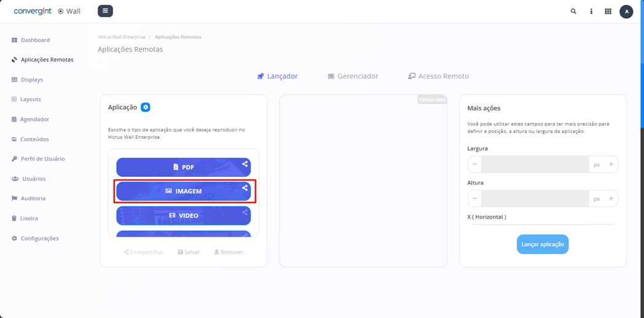Open Configurações in the sidebar
Viewport: 644px width, 318px height.
pos(39,238)
